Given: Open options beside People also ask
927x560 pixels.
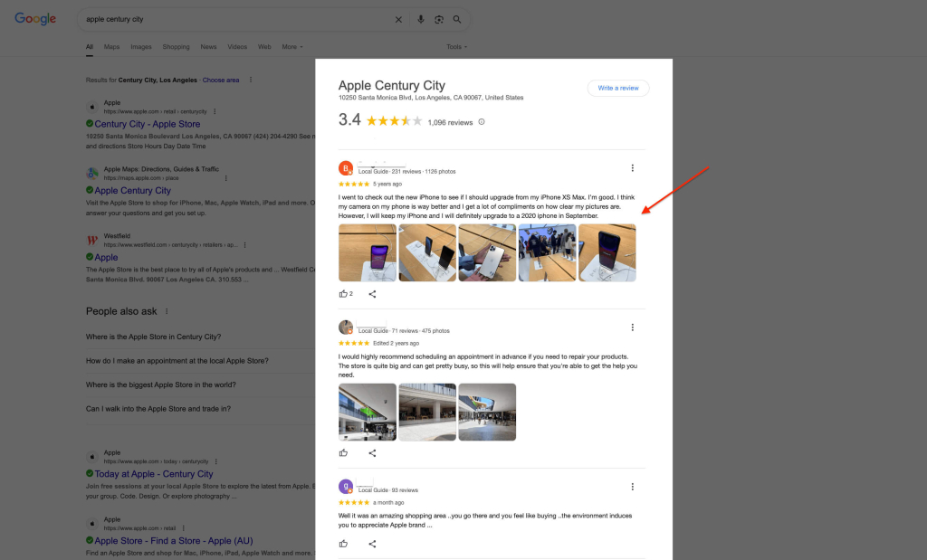Looking at the screenshot, I should (x=167, y=311).
